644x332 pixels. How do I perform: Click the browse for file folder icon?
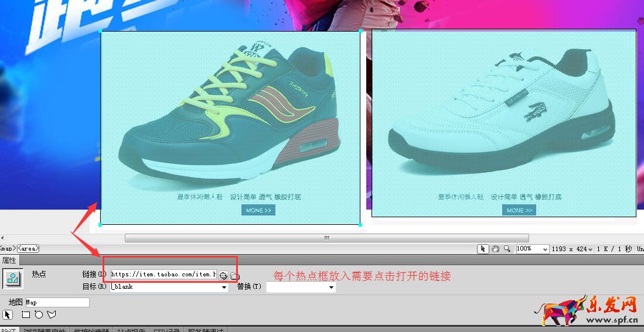click(234, 275)
